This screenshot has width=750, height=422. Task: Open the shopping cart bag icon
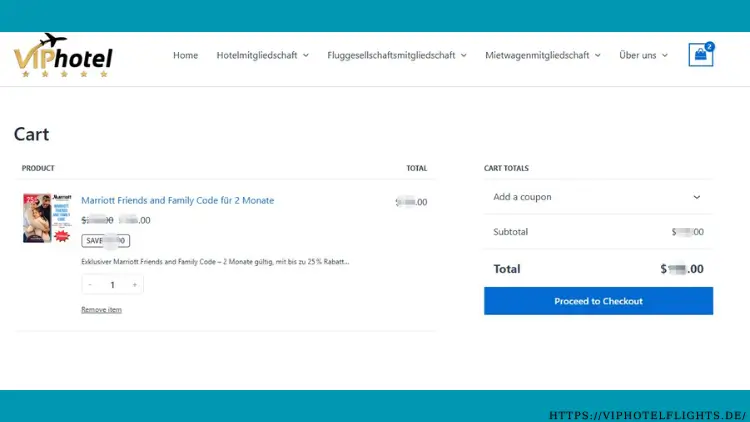coord(700,55)
